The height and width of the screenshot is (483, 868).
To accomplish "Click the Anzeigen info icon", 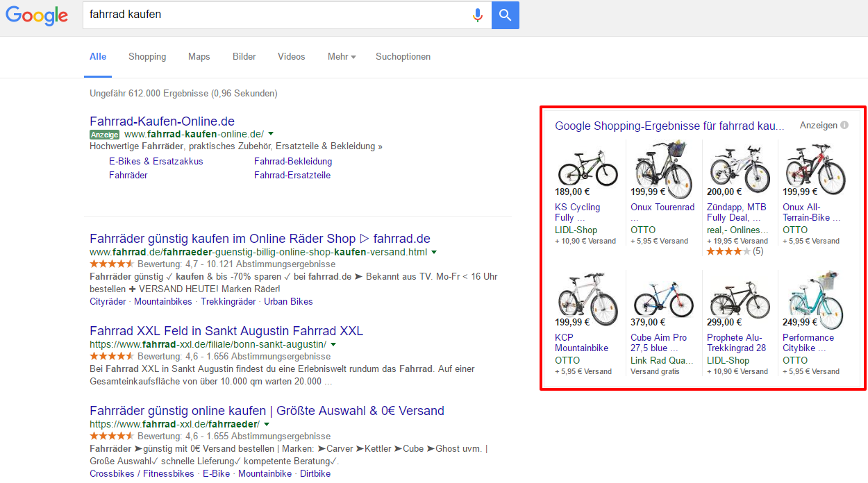I will click(x=844, y=126).
